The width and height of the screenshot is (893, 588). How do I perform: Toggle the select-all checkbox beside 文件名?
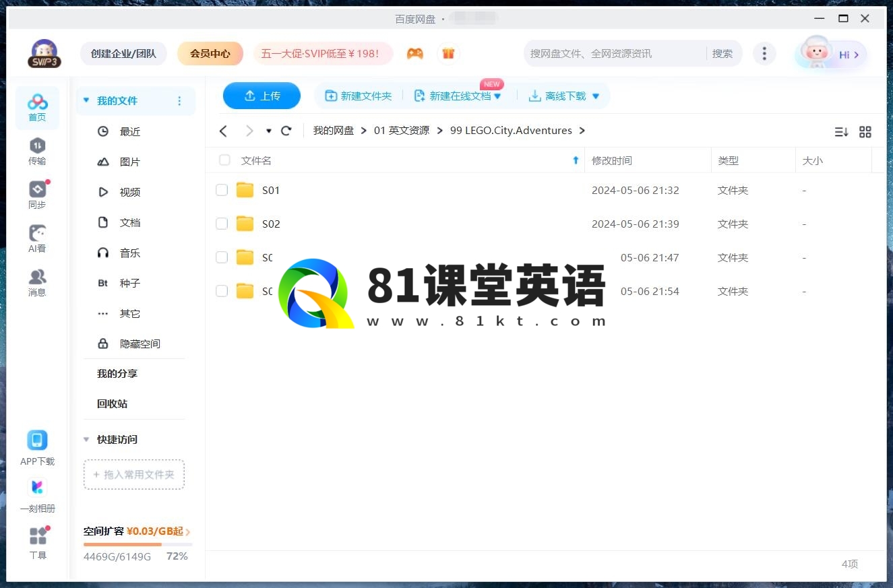click(x=224, y=160)
